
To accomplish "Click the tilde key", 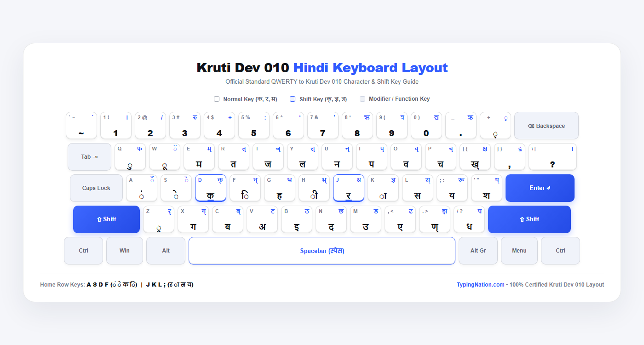I will click(x=81, y=126).
